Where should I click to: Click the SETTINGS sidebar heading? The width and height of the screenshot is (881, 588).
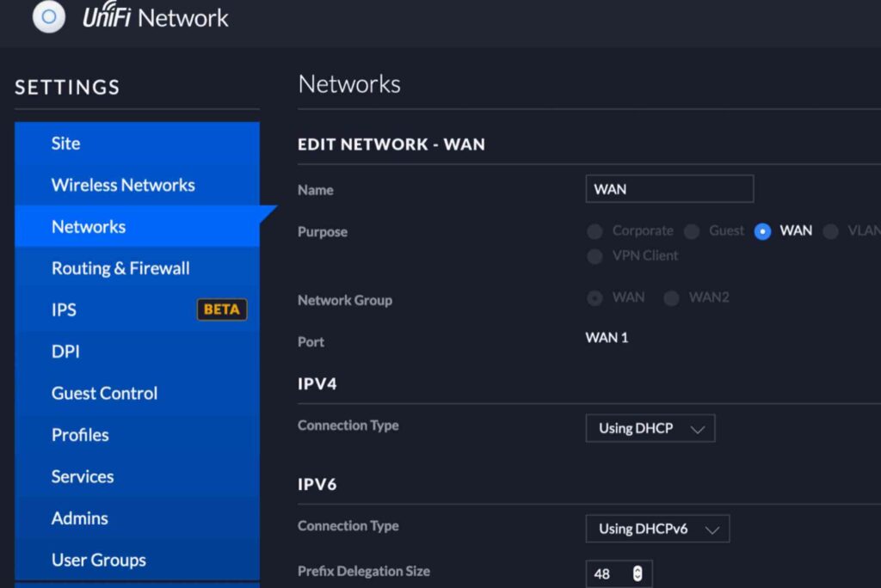click(67, 87)
